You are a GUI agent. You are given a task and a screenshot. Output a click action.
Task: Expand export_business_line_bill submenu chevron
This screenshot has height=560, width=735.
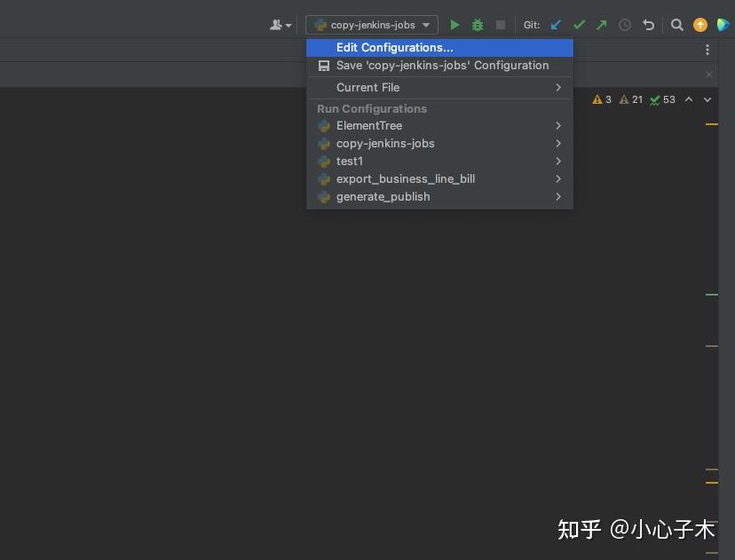pos(557,179)
